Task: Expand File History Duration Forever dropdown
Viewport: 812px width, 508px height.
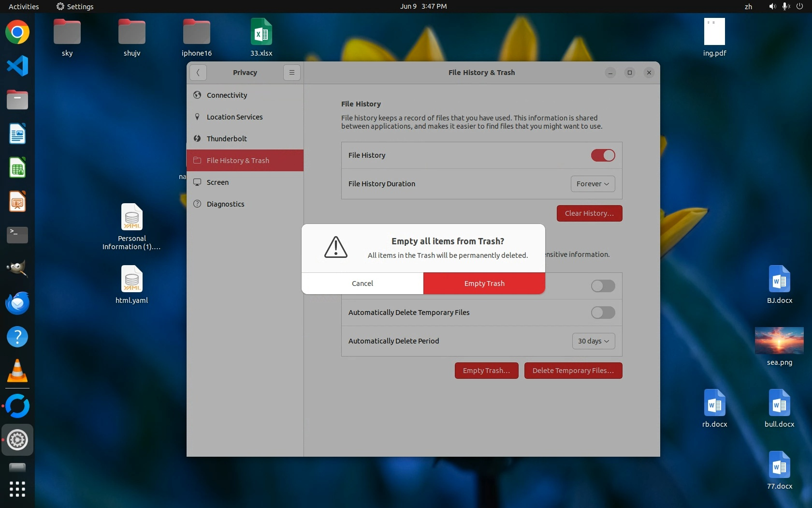Action: 593,184
